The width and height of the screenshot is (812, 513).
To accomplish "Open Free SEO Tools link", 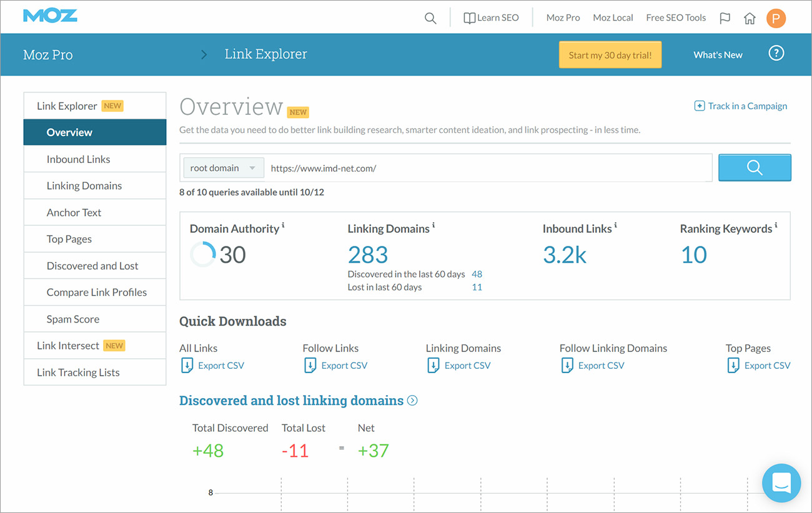I will tap(676, 18).
